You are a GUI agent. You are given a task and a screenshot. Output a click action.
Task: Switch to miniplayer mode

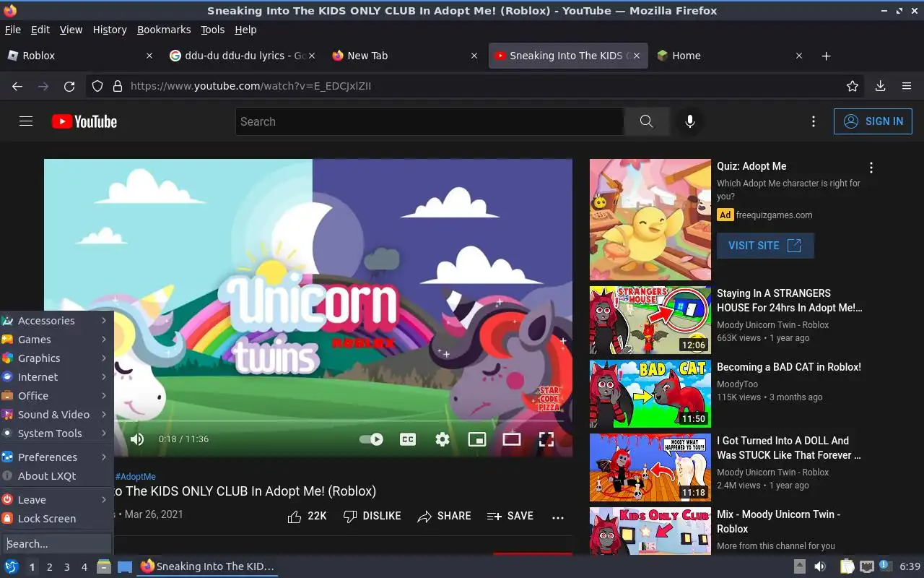(x=477, y=439)
